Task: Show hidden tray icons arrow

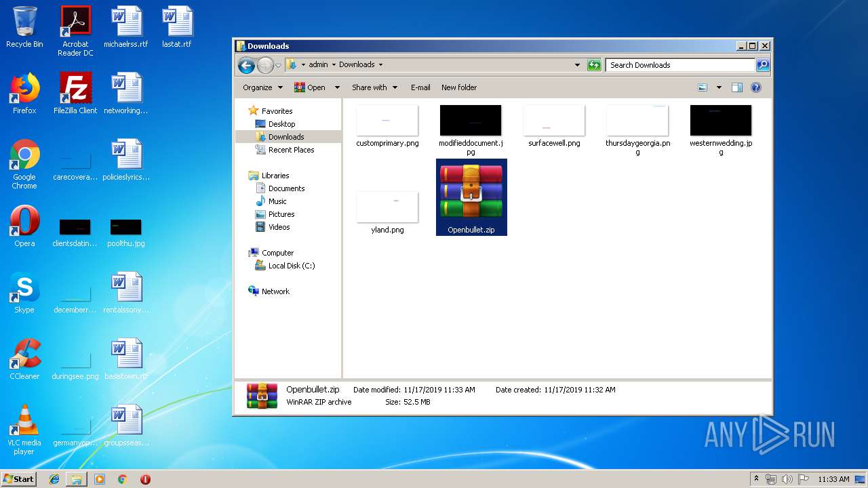Action: point(757,479)
